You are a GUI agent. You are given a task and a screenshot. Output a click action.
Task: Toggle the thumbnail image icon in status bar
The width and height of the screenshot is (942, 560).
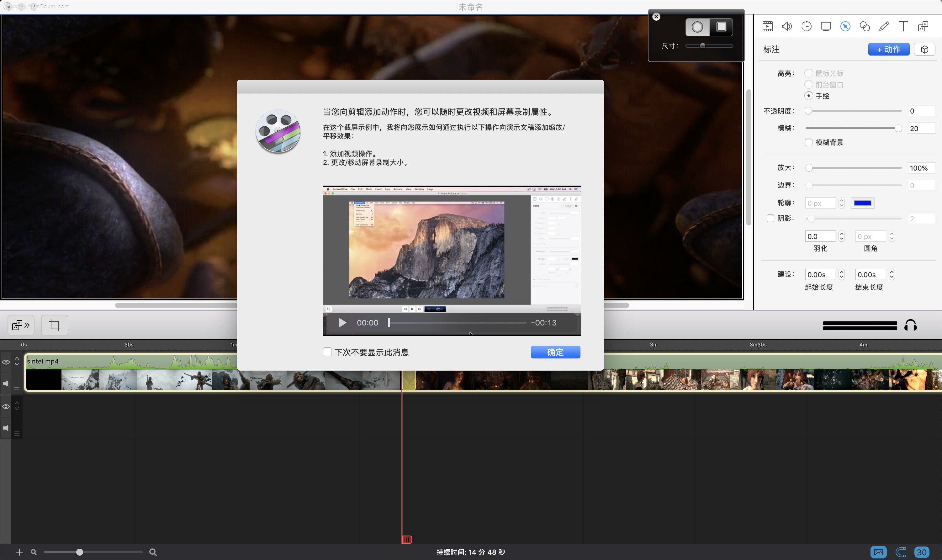coord(879,552)
